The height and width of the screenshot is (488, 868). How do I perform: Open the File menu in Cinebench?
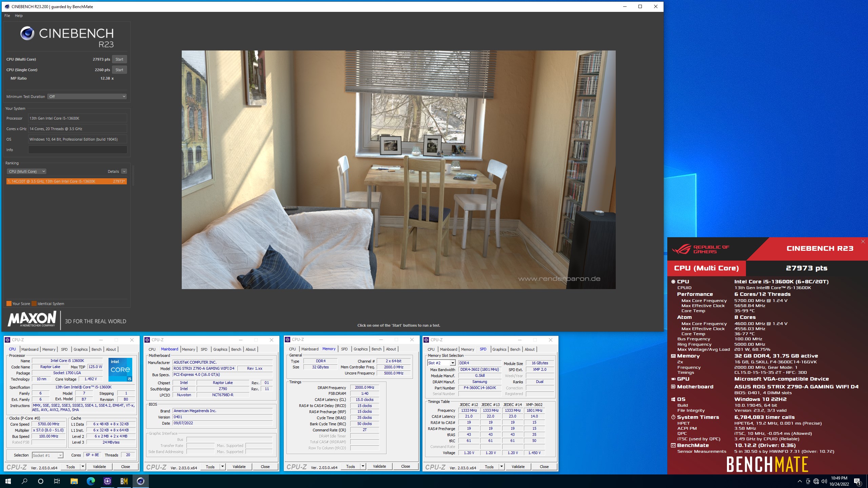click(7, 16)
